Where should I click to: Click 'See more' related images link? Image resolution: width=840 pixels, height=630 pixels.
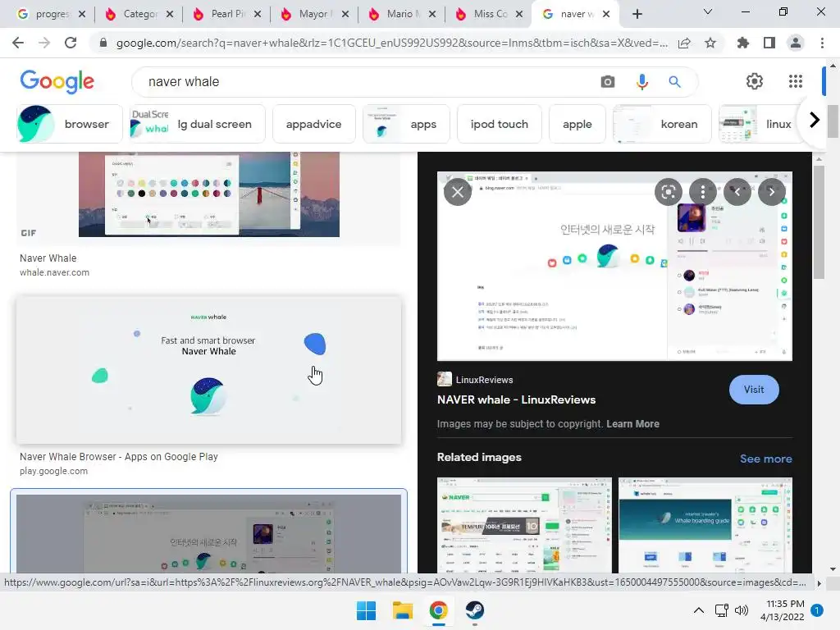[765, 459]
